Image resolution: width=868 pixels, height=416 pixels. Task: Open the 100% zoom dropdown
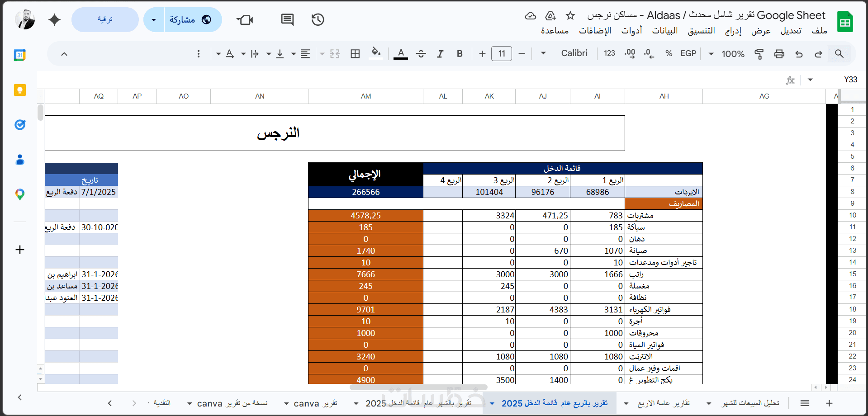click(727, 54)
